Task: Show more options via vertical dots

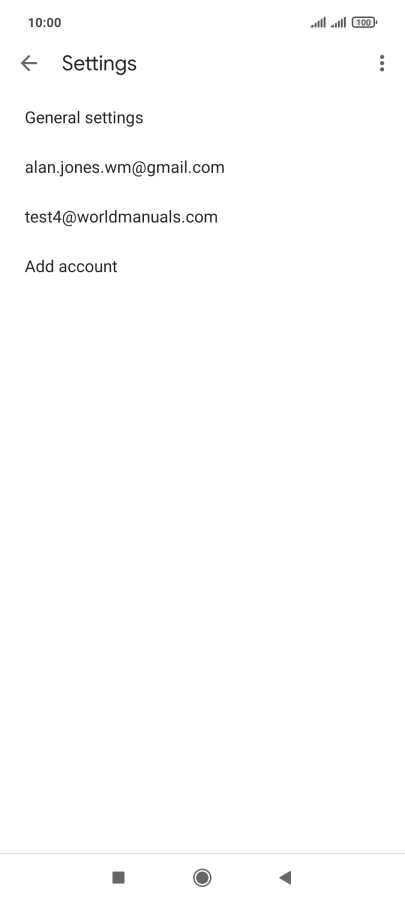Action: point(382,63)
